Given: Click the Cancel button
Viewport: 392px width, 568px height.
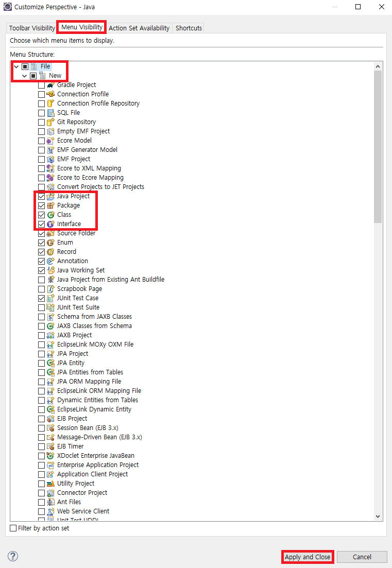Looking at the screenshot, I should 362,557.
